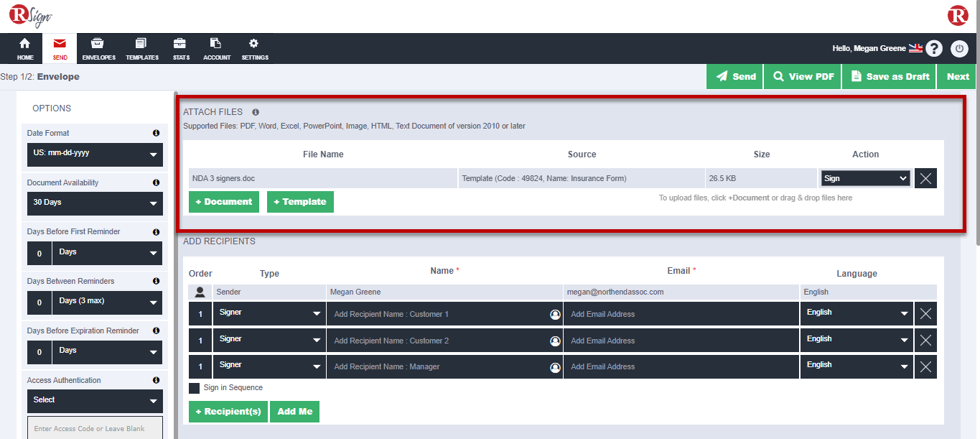Viewport: 980px width, 439px height.
Task: Click first reminder days number field
Action: (39, 253)
